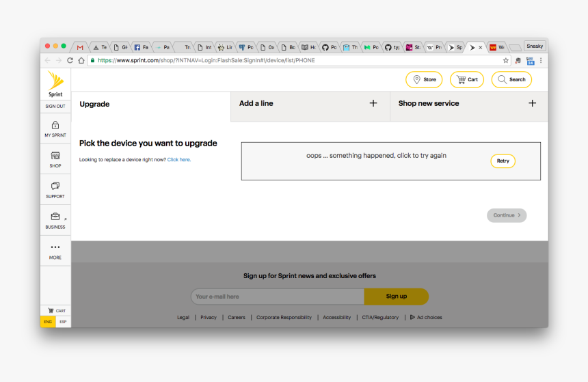The height and width of the screenshot is (382, 588).
Task: Switch to the 'Sp' Sprint browser tab
Action: (455, 47)
